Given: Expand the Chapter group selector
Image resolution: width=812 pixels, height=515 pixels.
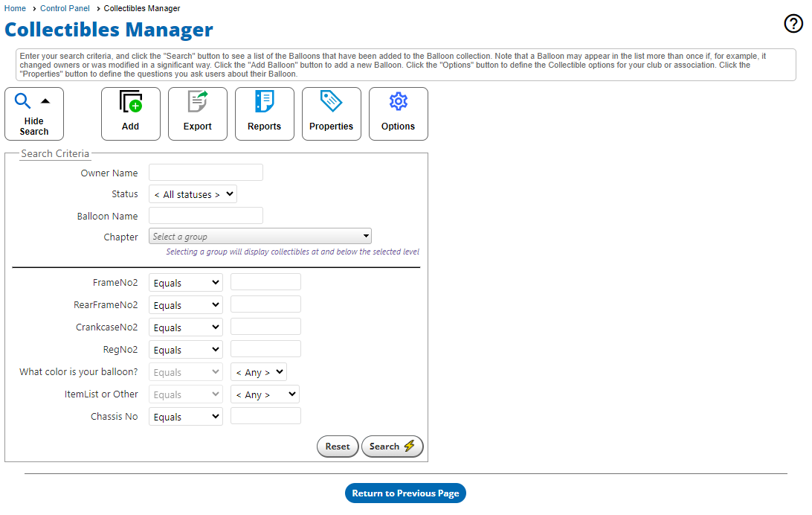Looking at the screenshot, I should pos(260,237).
